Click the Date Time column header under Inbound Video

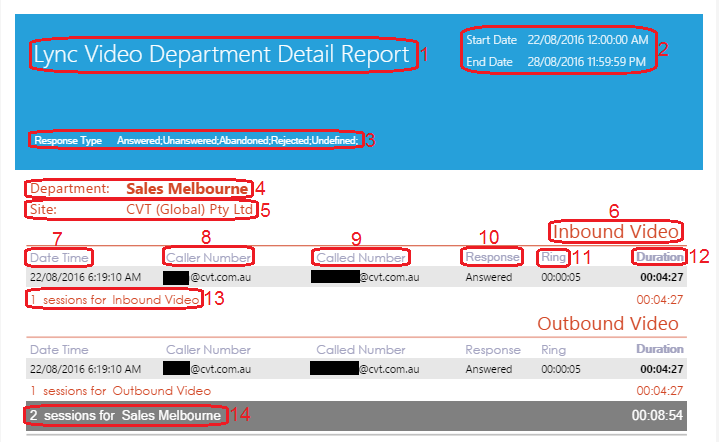pos(59,258)
